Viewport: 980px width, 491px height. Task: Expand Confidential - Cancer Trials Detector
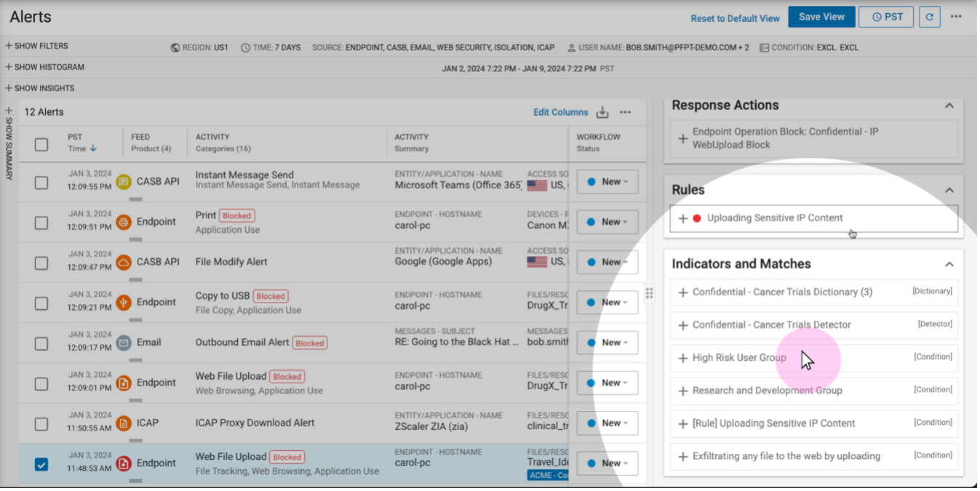point(682,325)
